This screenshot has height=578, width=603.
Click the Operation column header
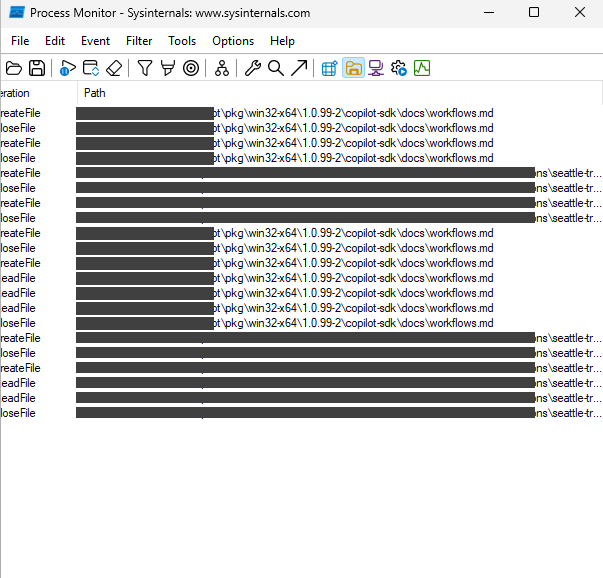pos(38,93)
